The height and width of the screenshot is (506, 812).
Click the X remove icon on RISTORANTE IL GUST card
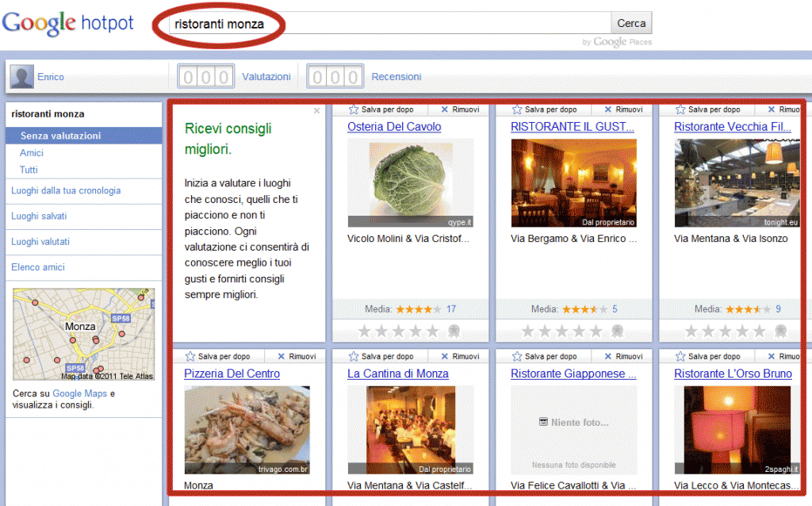[x=608, y=109]
